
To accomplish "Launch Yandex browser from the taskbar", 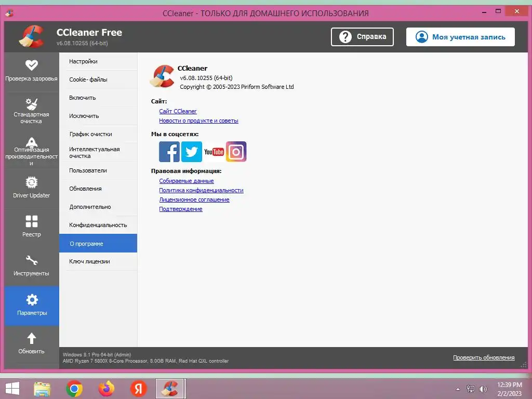I will click(138, 389).
